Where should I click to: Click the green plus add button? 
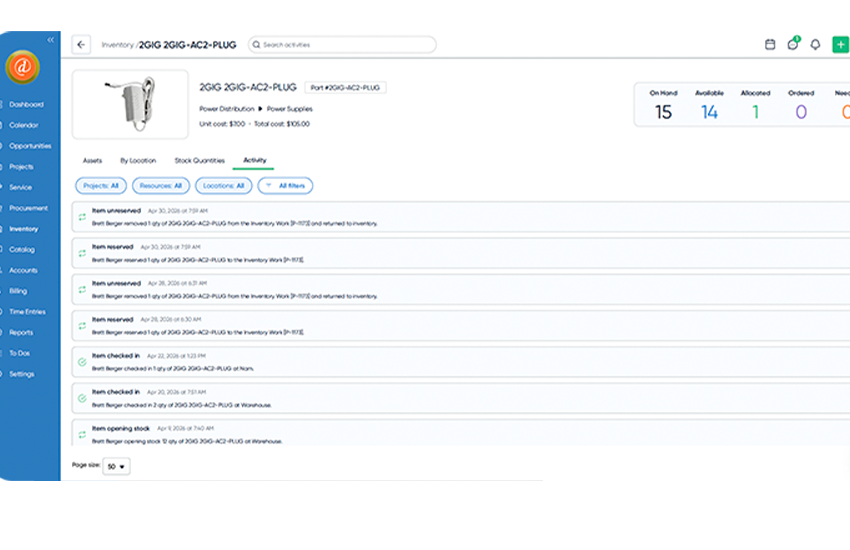pos(840,44)
